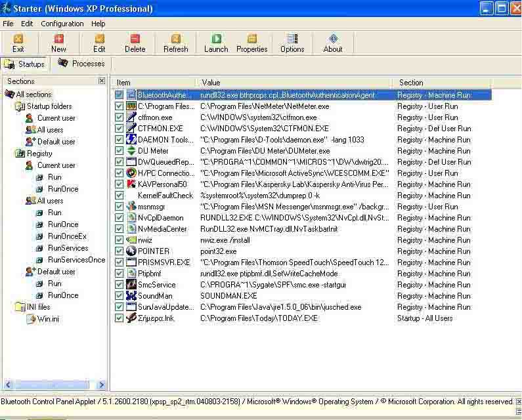Toggle the msnmsgr startup checkbox
Viewport: 522px width, 420px height.
(119, 207)
